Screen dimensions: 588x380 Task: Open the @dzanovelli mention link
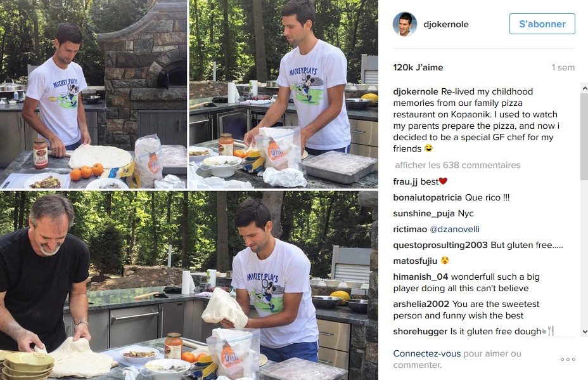454,230
